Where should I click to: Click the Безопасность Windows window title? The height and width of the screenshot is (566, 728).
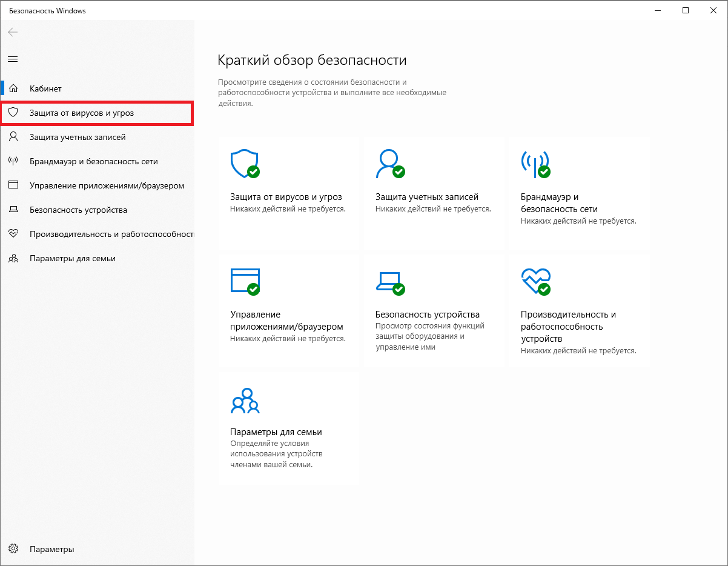pos(47,10)
